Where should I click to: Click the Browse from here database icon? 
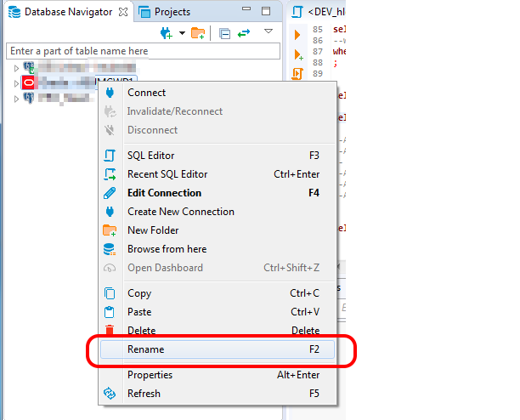pos(110,249)
